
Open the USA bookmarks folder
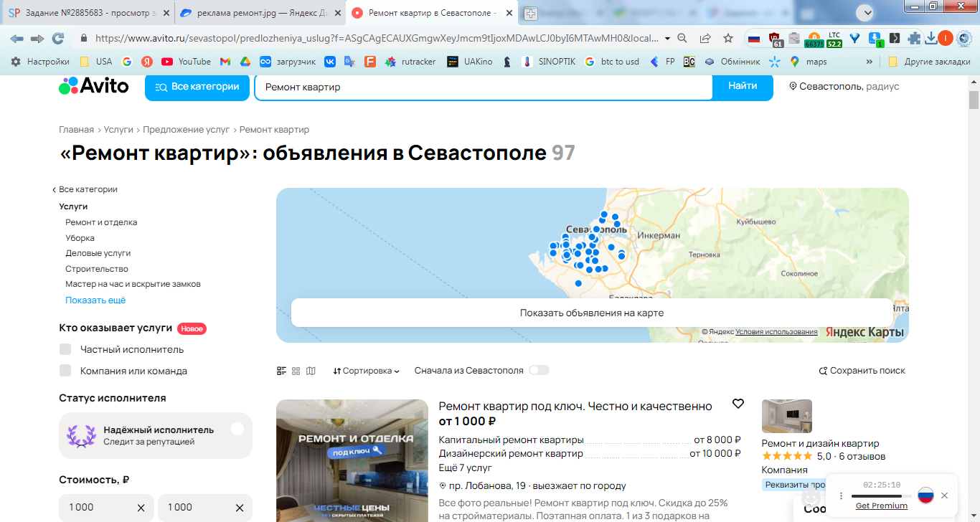pyautogui.click(x=95, y=62)
